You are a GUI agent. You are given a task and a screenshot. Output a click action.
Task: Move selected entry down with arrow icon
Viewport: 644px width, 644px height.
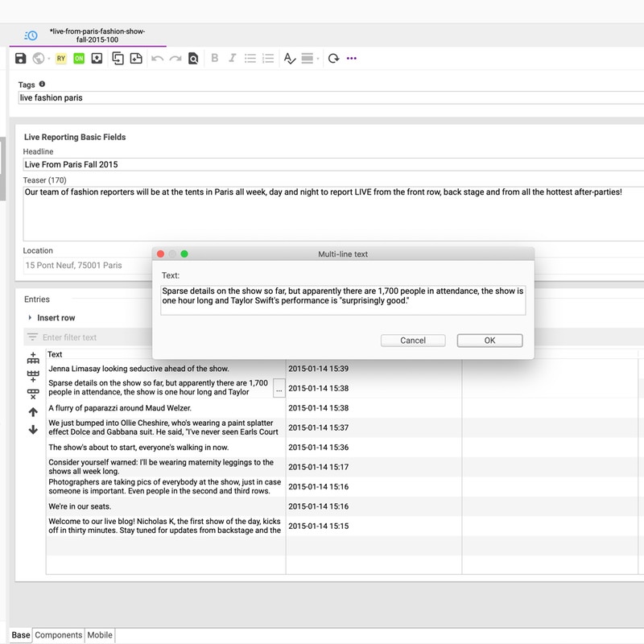(x=33, y=429)
